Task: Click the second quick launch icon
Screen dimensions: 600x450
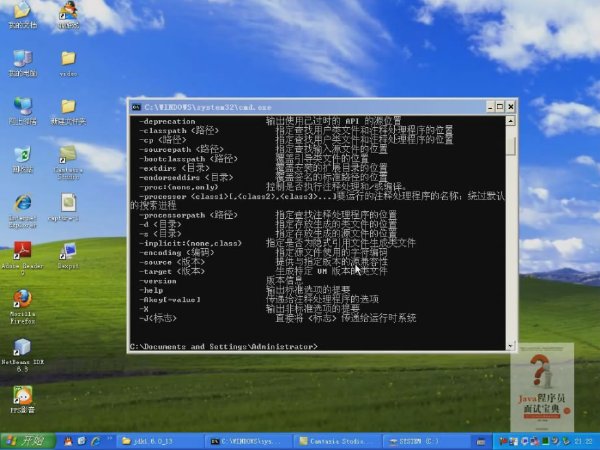Action: pos(82,441)
